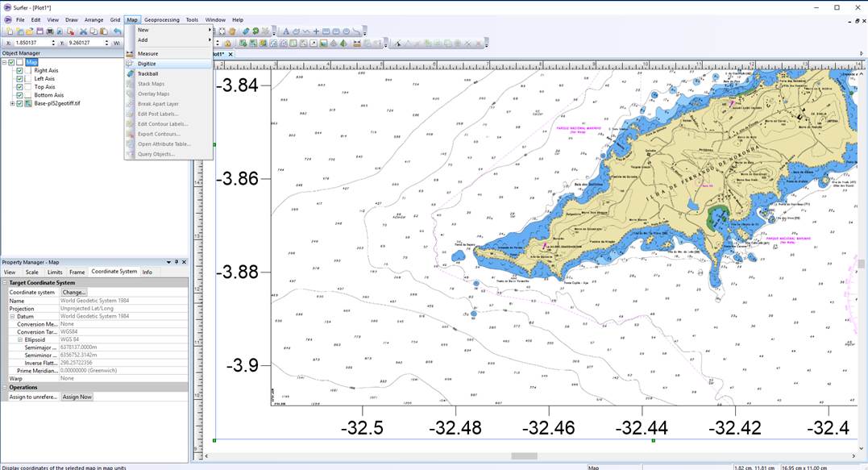This screenshot has width=868, height=470.
Task: Uncheck the Bottom Axis visibility checkbox
Action: click(20, 95)
